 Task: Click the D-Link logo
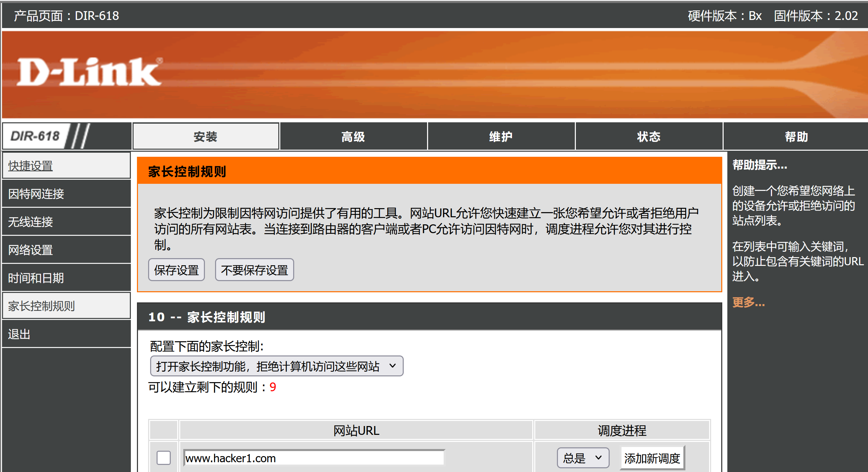tap(89, 72)
